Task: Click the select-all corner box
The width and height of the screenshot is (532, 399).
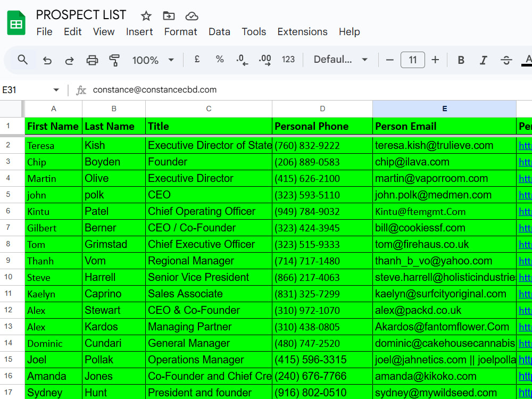Action: (x=12, y=109)
